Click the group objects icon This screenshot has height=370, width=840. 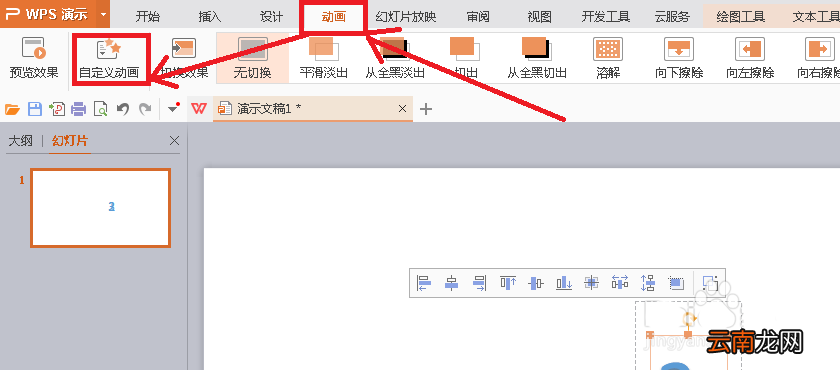point(710,283)
